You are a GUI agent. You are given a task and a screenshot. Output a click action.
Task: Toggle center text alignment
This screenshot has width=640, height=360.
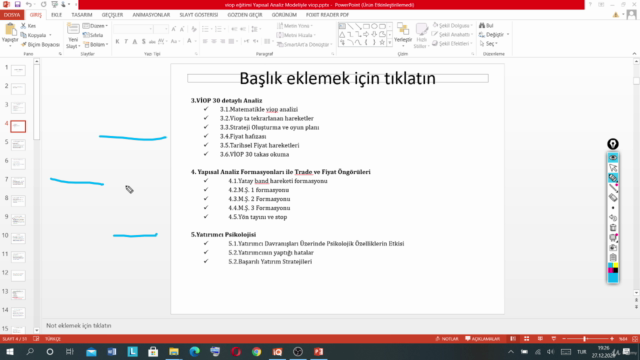tap(214, 41)
